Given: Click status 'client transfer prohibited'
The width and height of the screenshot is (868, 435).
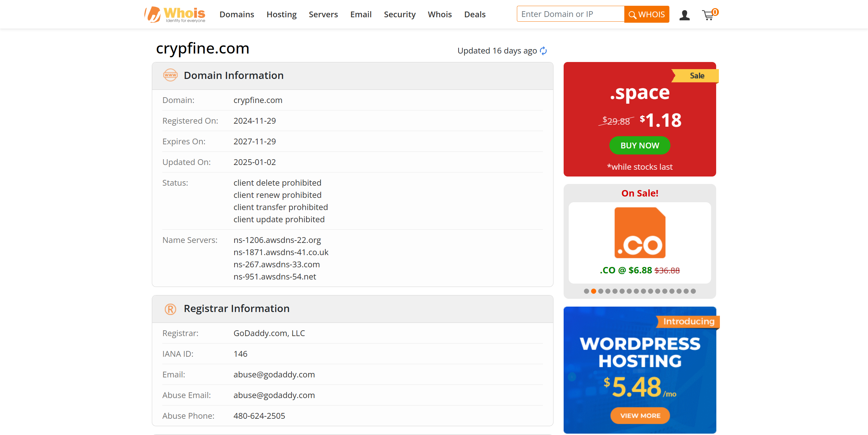Looking at the screenshot, I should [281, 207].
